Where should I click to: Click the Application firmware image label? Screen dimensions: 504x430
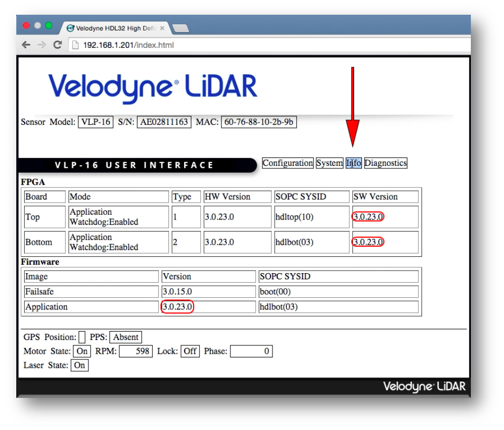92,307
